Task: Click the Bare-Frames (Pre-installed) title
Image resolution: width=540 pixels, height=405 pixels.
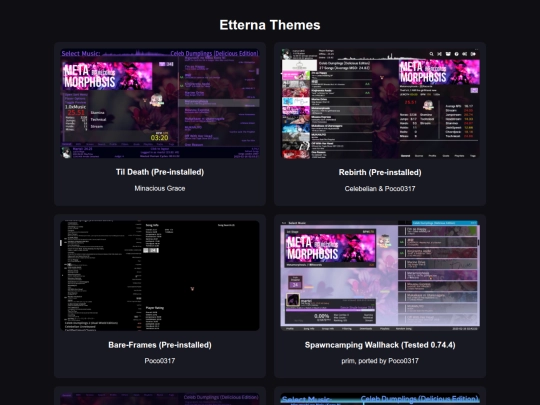Action: point(160,345)
